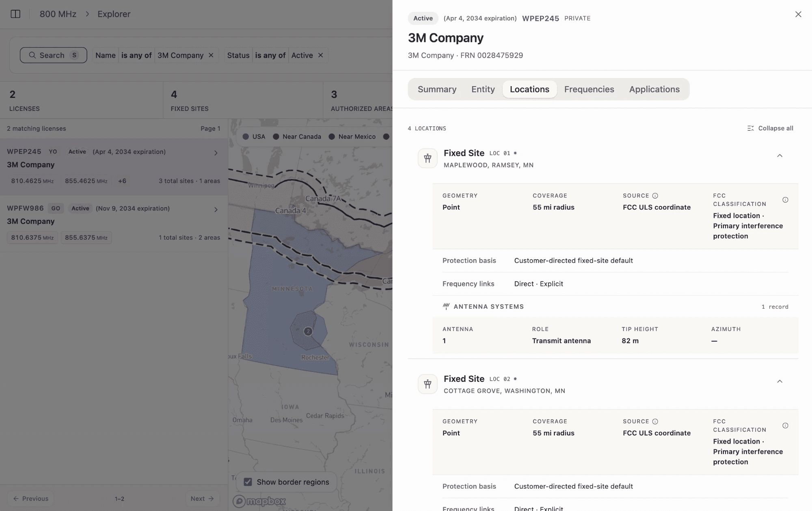Click the Active status badge in header
Viewport: 812px width, 511px height.
pyautogui.click(x=423, y=18)
